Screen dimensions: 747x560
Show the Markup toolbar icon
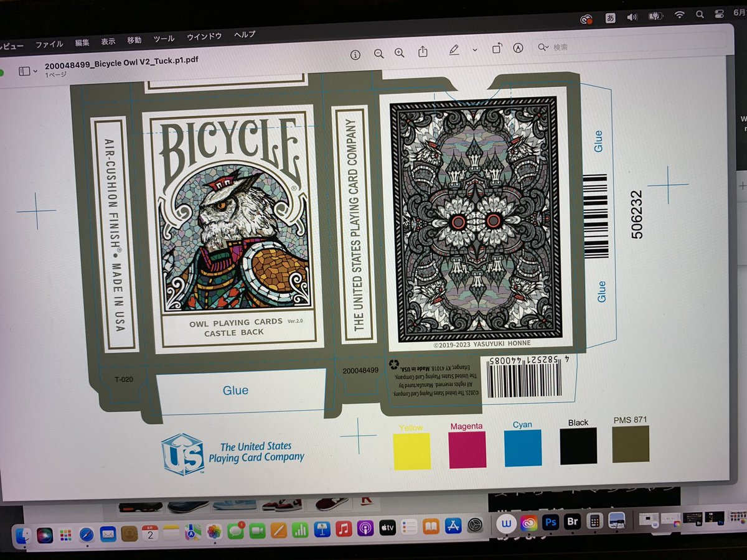point(518,48)
